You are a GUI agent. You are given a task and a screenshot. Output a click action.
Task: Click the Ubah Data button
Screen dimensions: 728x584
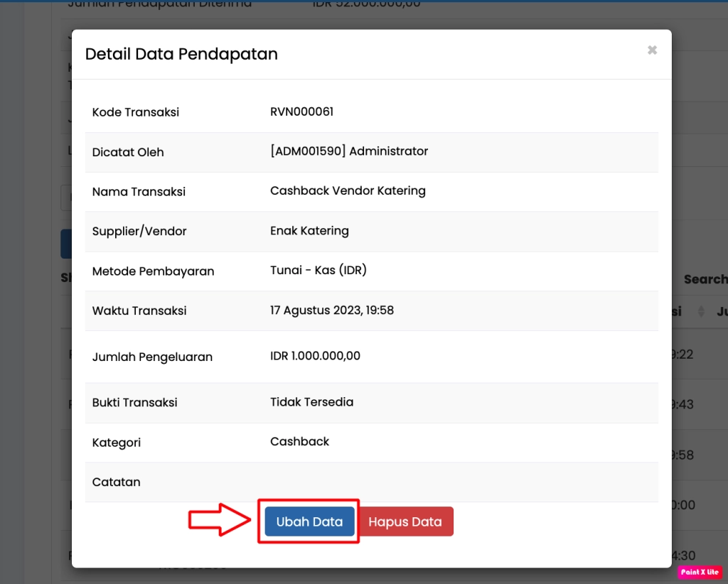tap(309, 521)
